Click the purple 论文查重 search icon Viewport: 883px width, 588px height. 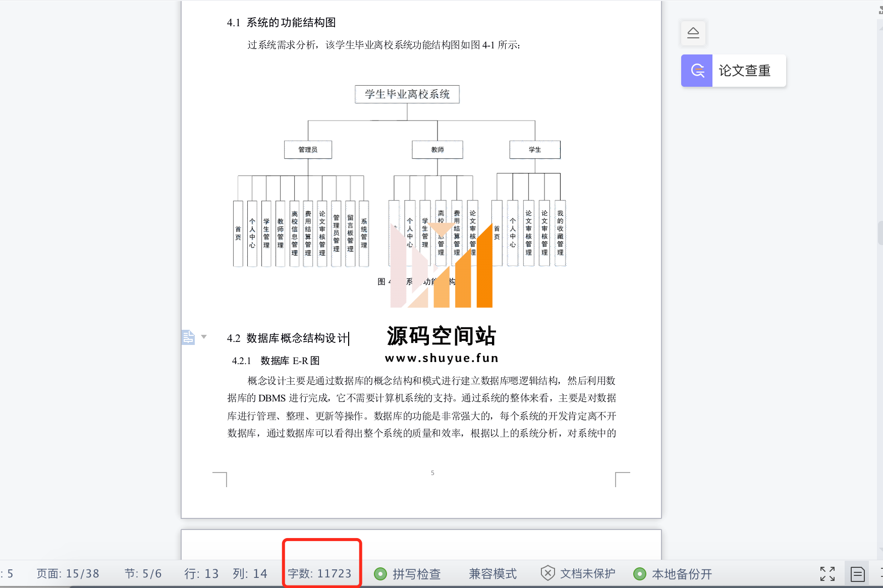pyautogui.click(x=697, y=71)
